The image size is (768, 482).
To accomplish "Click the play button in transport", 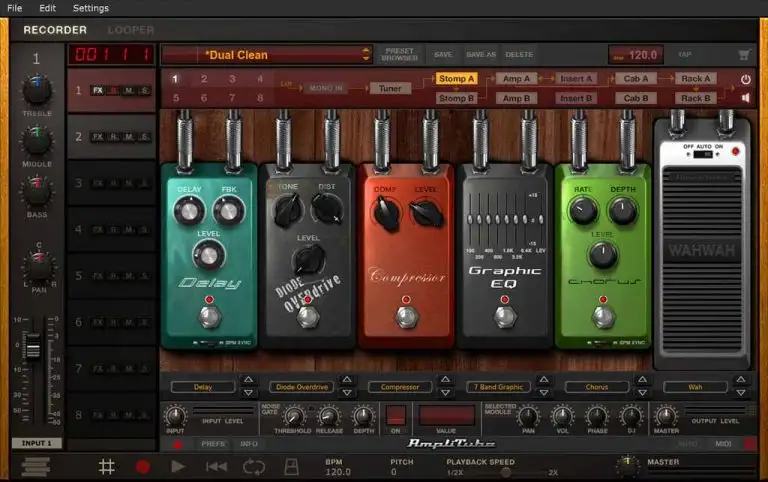I will point(178,466).
